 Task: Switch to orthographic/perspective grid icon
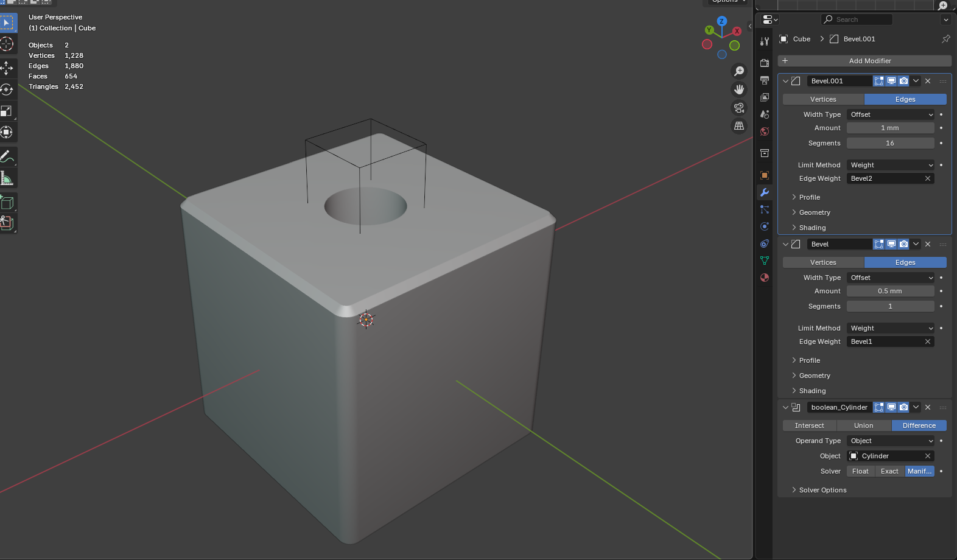[738, 126]
